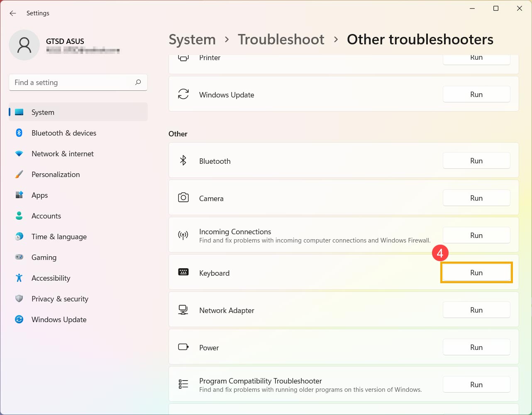
Task: Close the Settings window
Action: pyautogui.click(x=519, y=8)
